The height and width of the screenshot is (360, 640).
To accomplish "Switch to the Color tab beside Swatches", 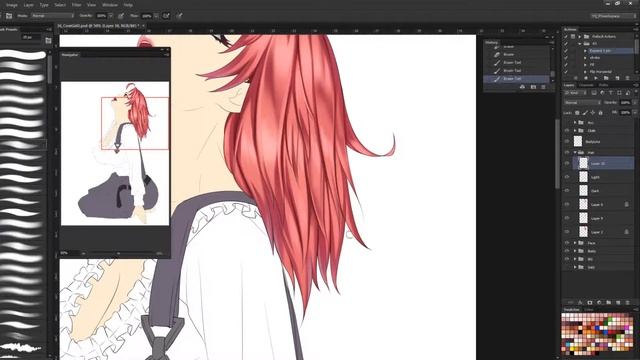I will point(589,310).
